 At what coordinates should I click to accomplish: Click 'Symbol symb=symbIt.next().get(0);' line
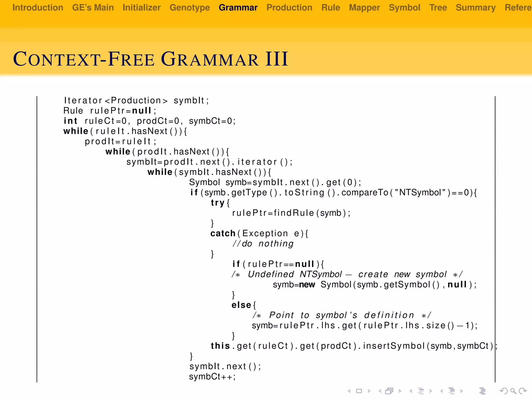click(275, 182)
